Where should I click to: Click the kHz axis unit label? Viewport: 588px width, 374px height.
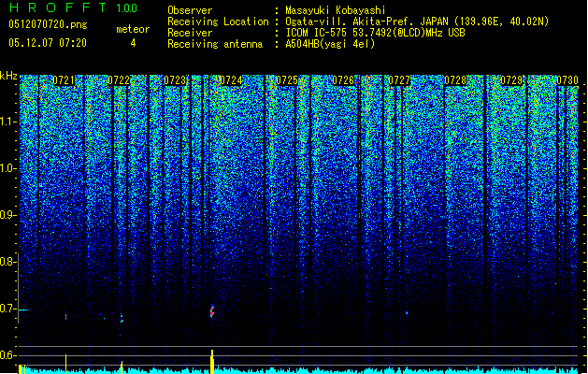point(8,76)
